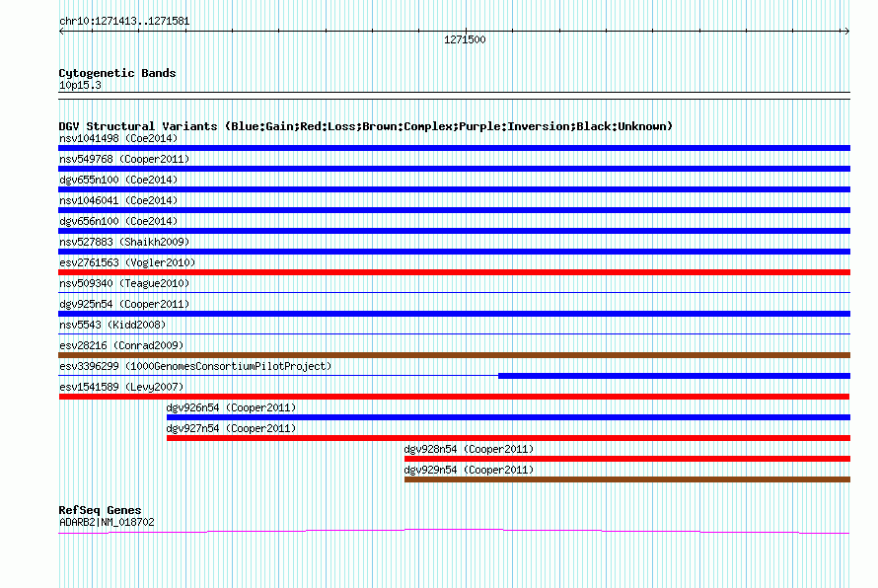Click the blue bar under dgv655n100

tap(454, 189)
